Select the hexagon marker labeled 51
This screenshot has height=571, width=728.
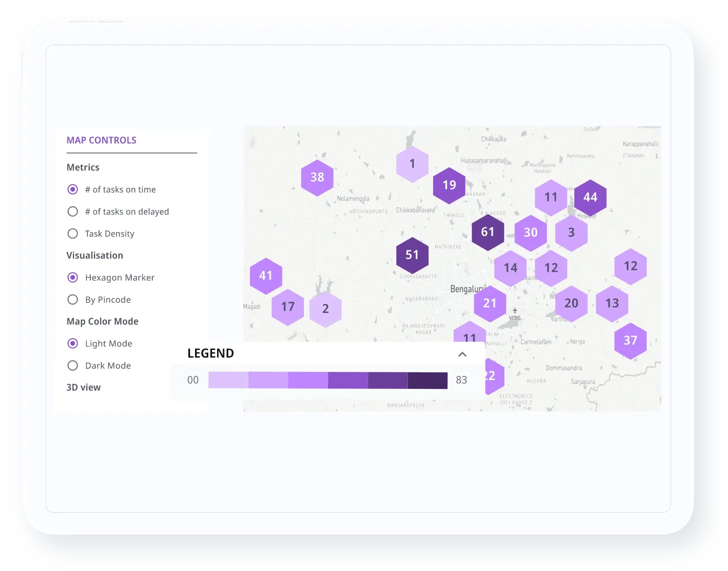coord(412,255)
